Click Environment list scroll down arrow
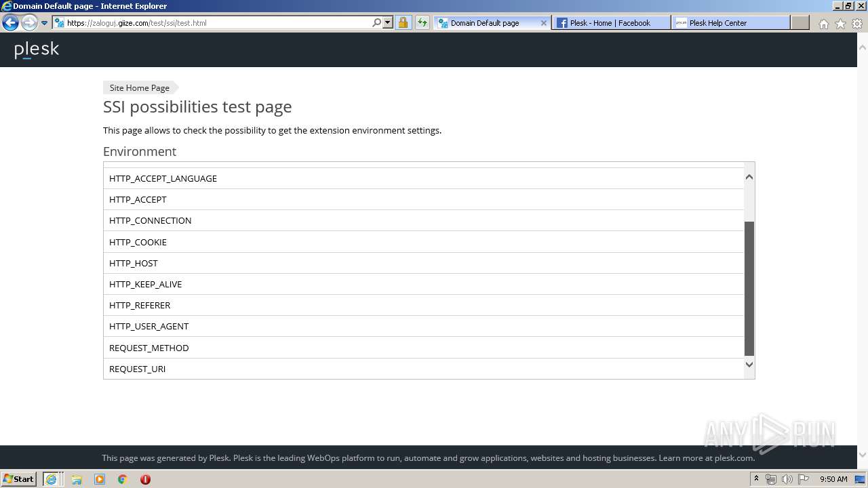Image resolution: width=868 pixels, height=488 pixels. tap(749, 364)
